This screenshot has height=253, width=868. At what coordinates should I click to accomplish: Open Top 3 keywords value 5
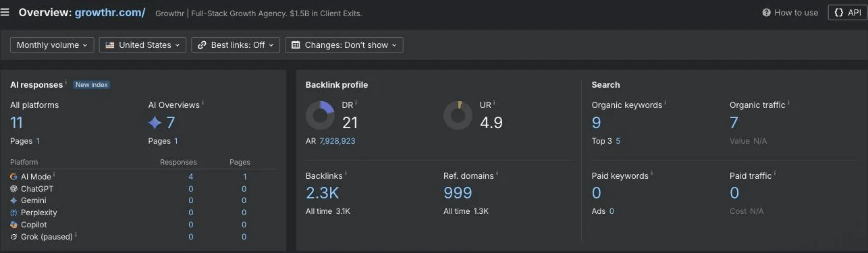618,141
